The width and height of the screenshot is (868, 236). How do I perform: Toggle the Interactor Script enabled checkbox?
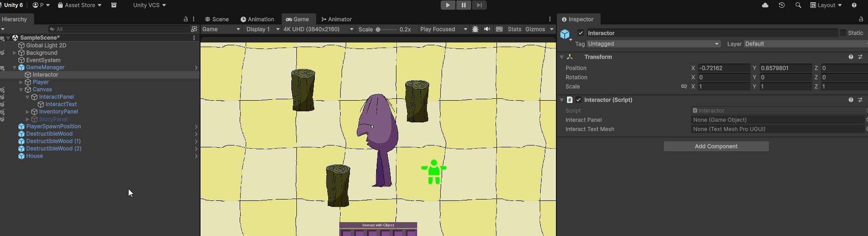click(579, 100)
